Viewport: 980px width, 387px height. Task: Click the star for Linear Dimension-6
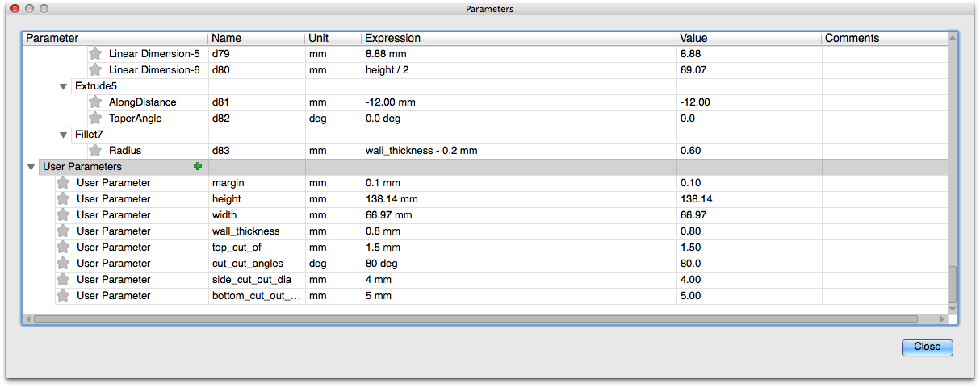tap(95, 70)
